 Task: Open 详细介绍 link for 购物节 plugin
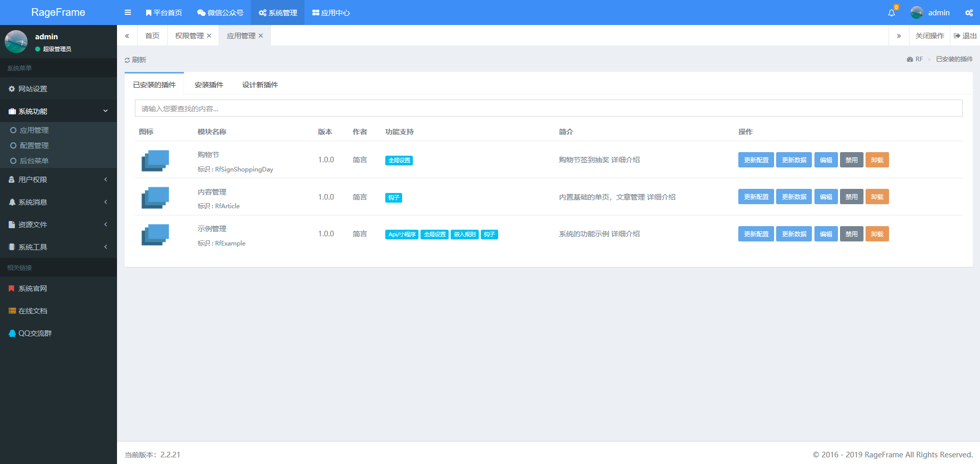pos(625,160)
